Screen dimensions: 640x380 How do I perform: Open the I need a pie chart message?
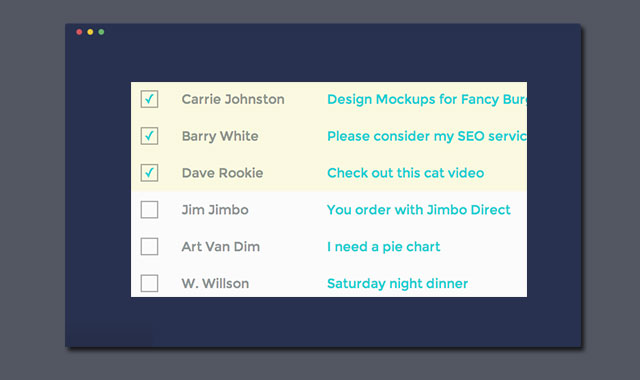384,247
